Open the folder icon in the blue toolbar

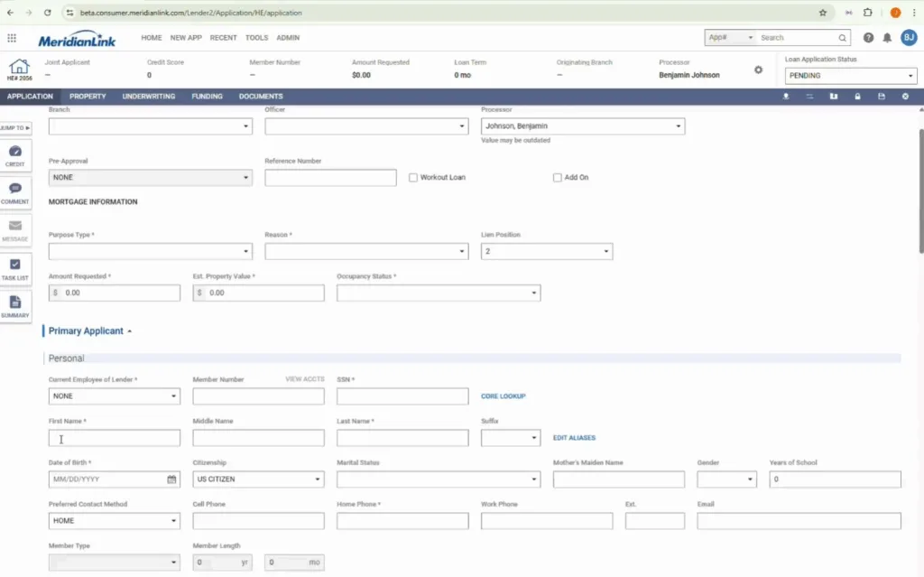point(834,97)
